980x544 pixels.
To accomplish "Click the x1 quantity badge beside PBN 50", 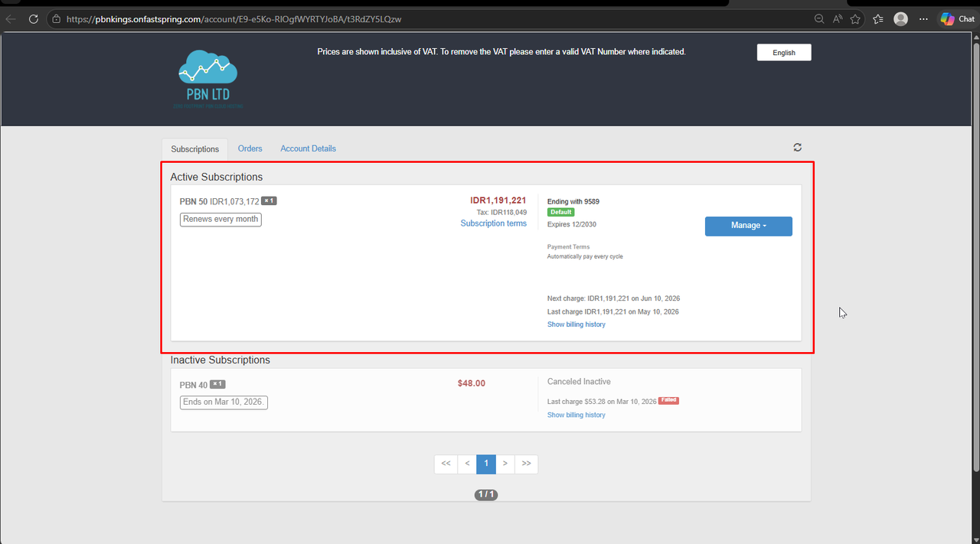I will click(269, 200).
